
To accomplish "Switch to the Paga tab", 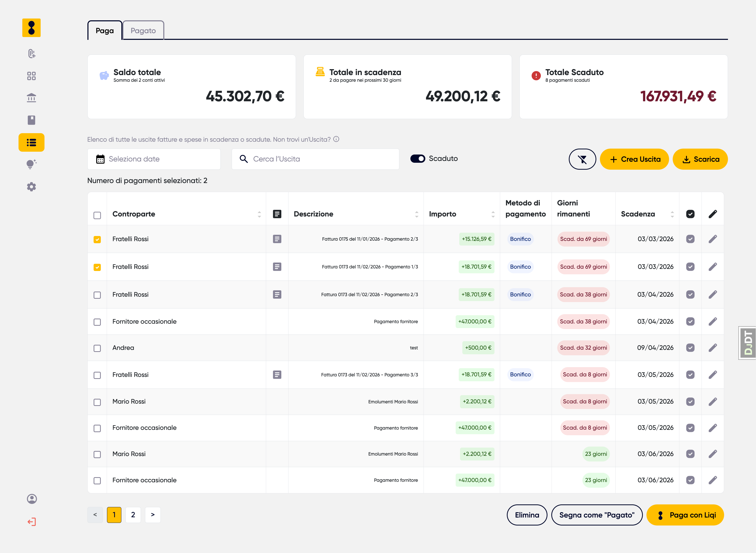I will click(105, 30).
